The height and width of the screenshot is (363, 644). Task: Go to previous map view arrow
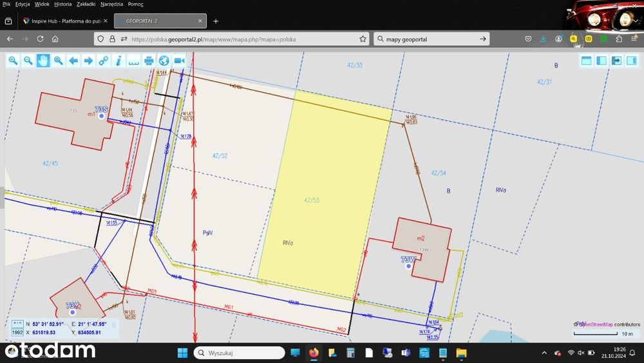click(x=73, y=61)
